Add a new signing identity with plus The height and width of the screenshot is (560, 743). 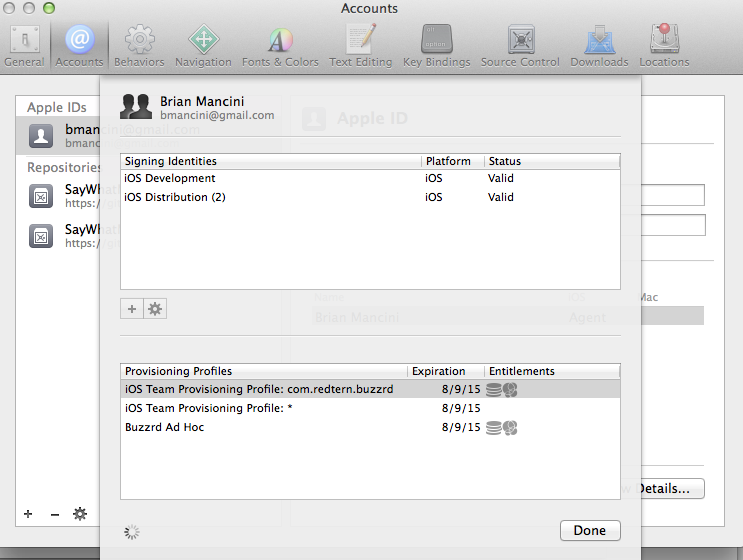pos(132,309)
